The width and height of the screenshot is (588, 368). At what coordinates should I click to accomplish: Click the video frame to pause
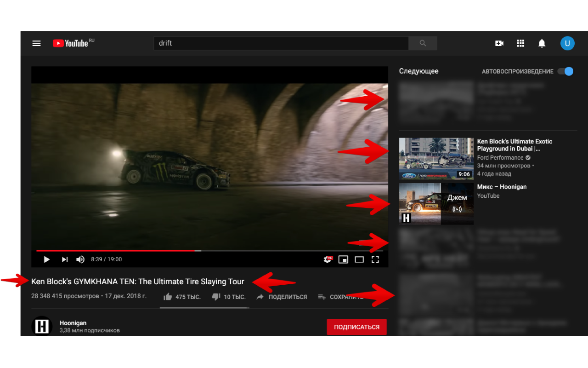209,166
